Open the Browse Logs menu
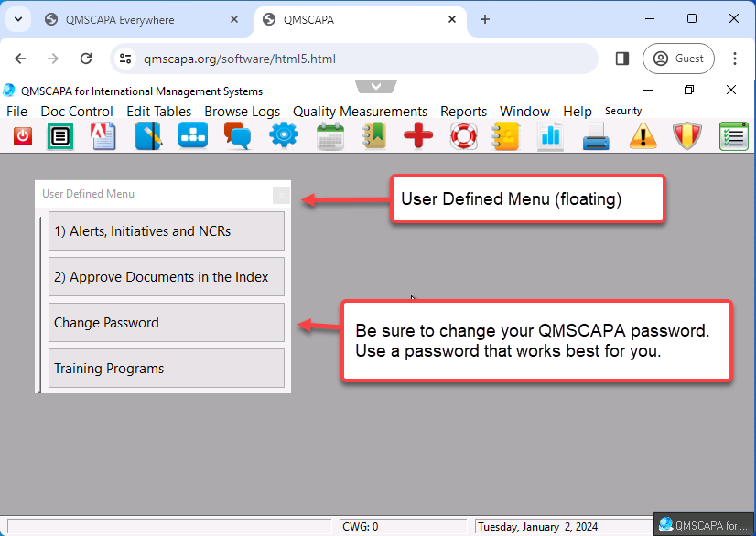The width and height of the screenshot is (756, 536). (242, 112)
